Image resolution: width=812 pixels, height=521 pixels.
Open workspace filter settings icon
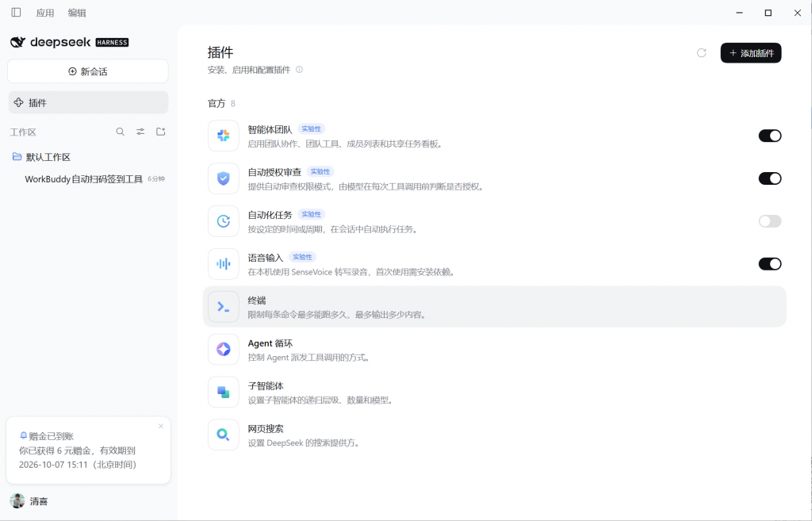pos(140,132)
